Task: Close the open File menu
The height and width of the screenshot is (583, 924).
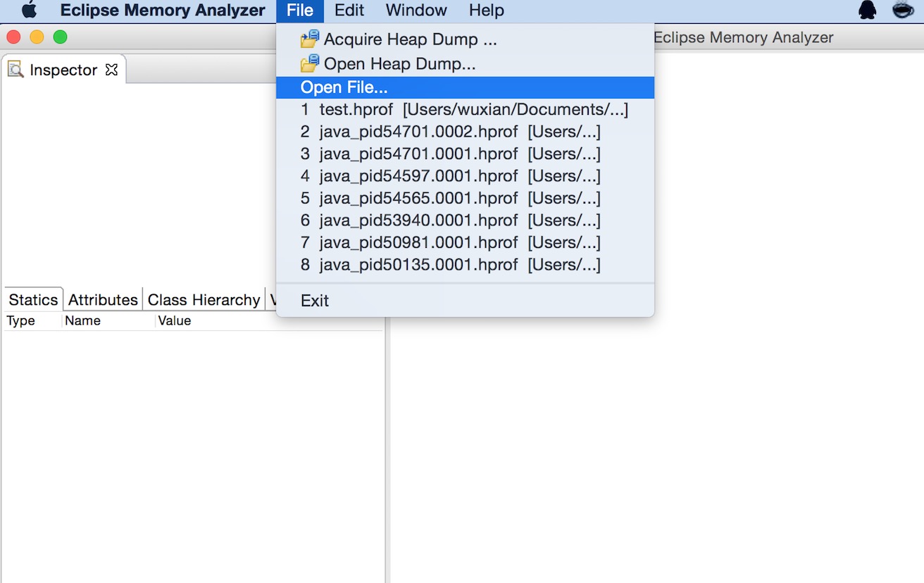Action: pos(300,11)
